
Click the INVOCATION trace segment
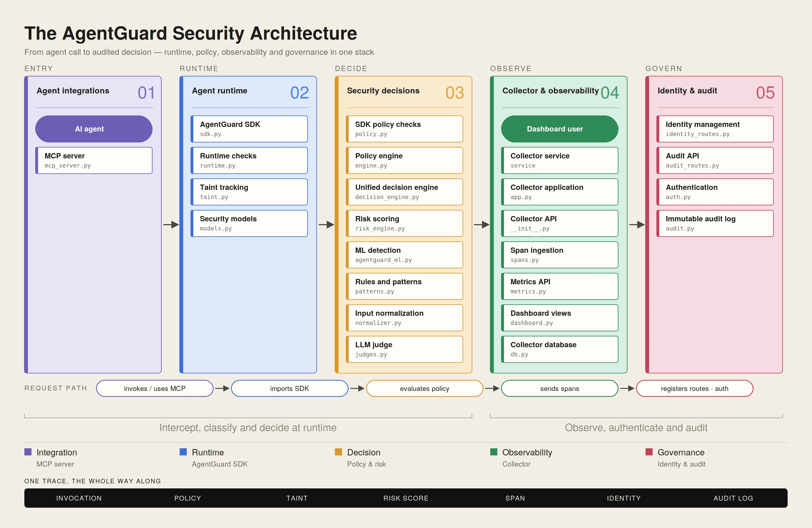click(79, 498)
